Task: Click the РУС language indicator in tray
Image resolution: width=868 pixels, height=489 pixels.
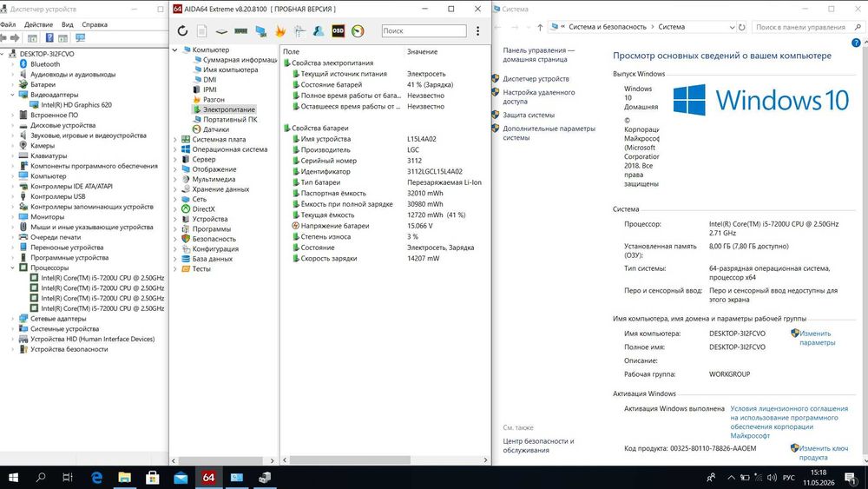Action: 789,478
